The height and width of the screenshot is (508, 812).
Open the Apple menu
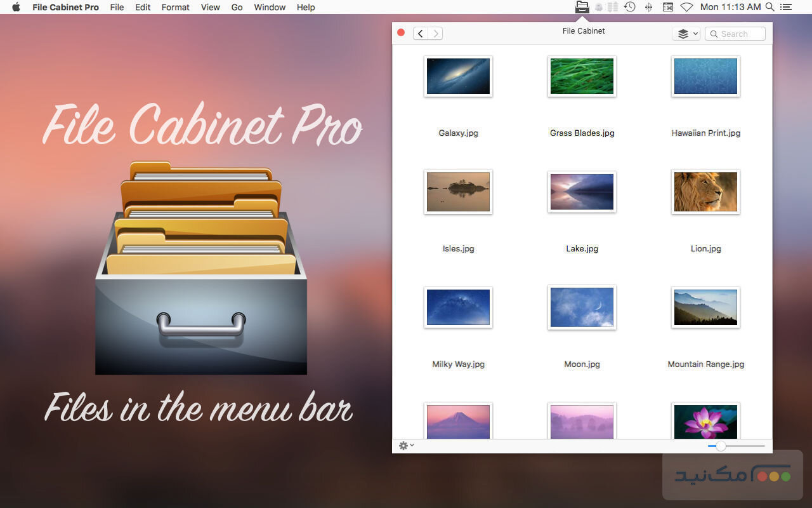click(x=15, y=7)
